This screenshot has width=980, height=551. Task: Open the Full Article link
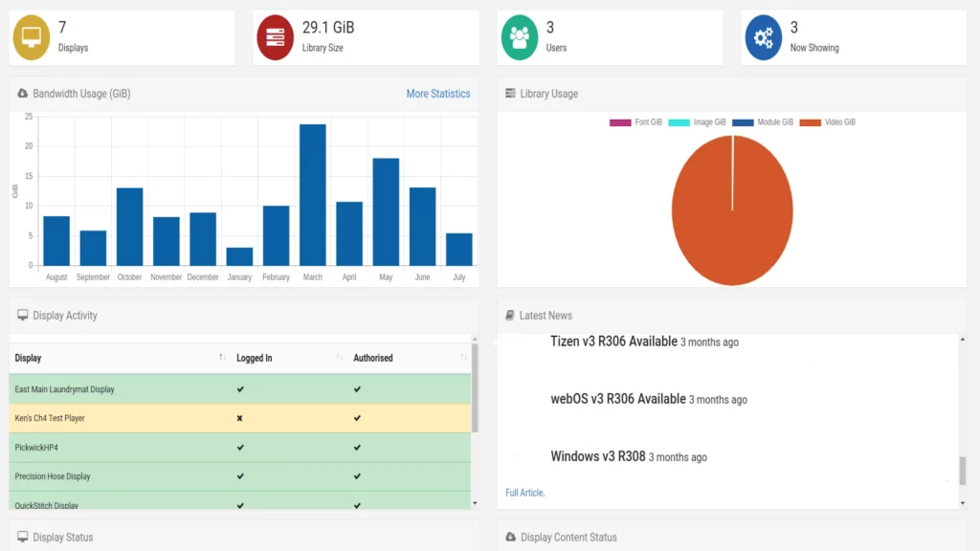525,493
